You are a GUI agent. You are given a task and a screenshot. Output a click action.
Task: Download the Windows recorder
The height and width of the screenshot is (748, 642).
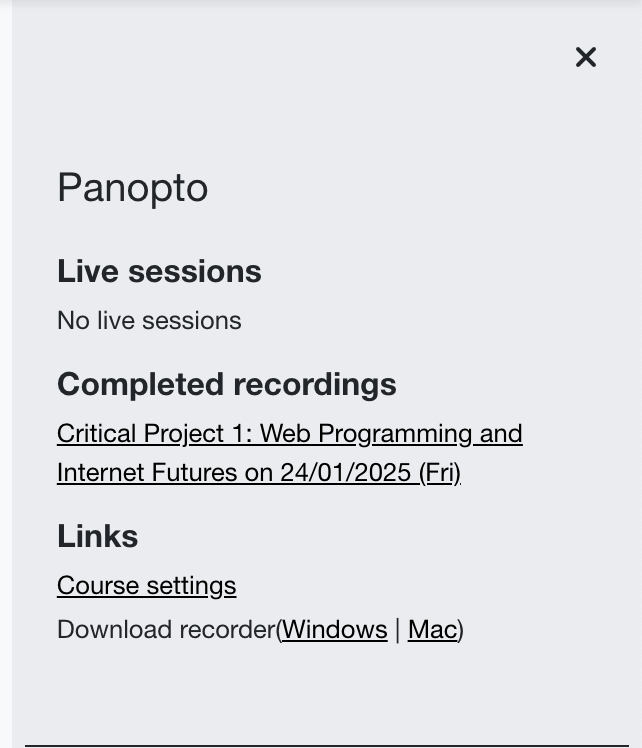click(x=334, y=629)
